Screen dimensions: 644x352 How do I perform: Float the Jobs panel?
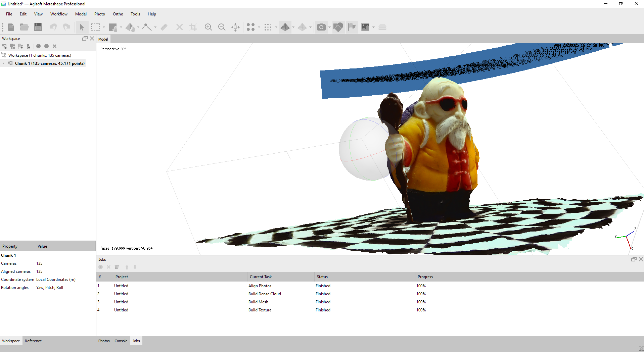[634, 259]
